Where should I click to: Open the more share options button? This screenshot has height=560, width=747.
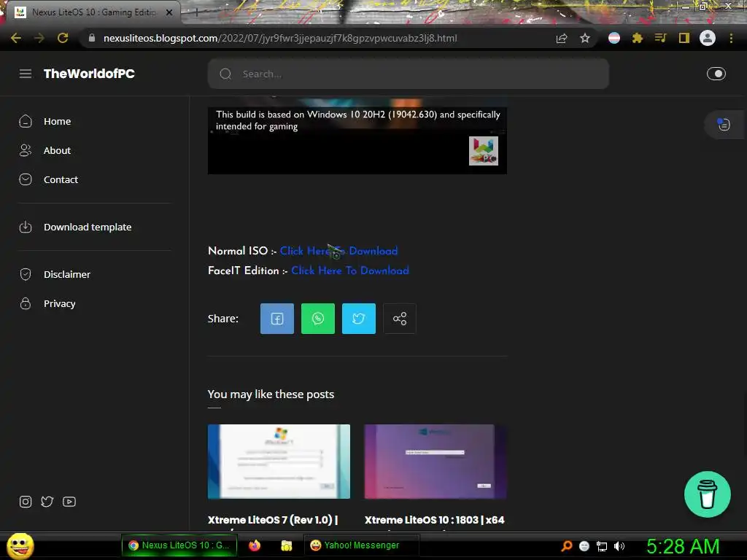click(x=400, y=319)
